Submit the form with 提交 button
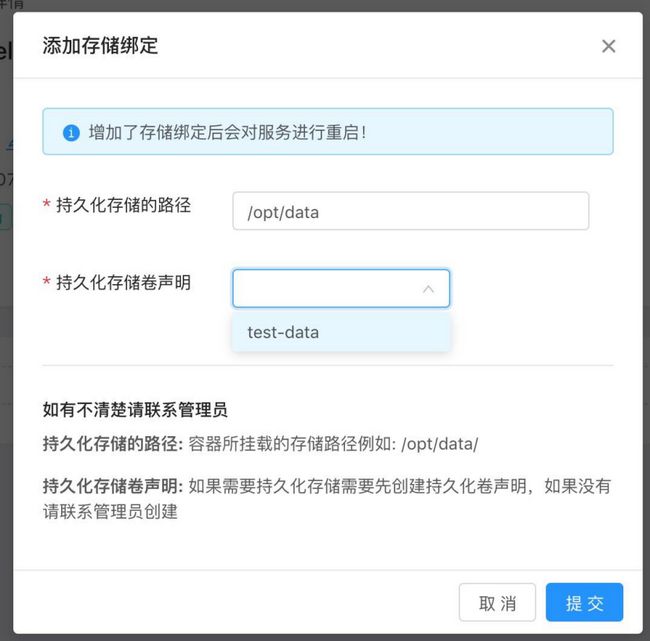 [x=584, y=602]
